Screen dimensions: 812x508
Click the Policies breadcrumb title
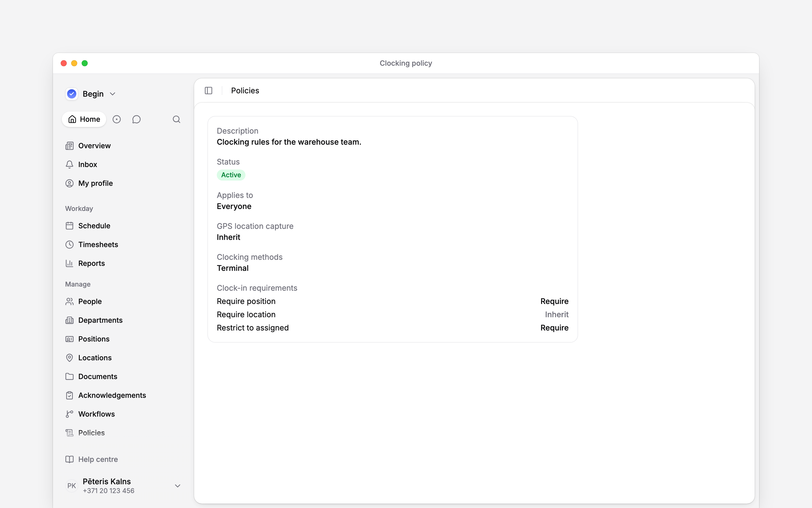coord(245,91)
